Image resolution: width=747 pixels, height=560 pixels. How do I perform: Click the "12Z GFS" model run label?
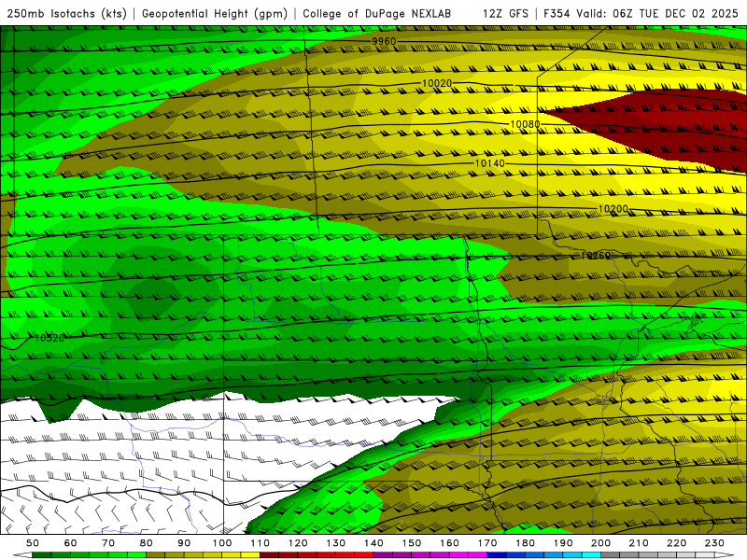[x=505, y=13]
